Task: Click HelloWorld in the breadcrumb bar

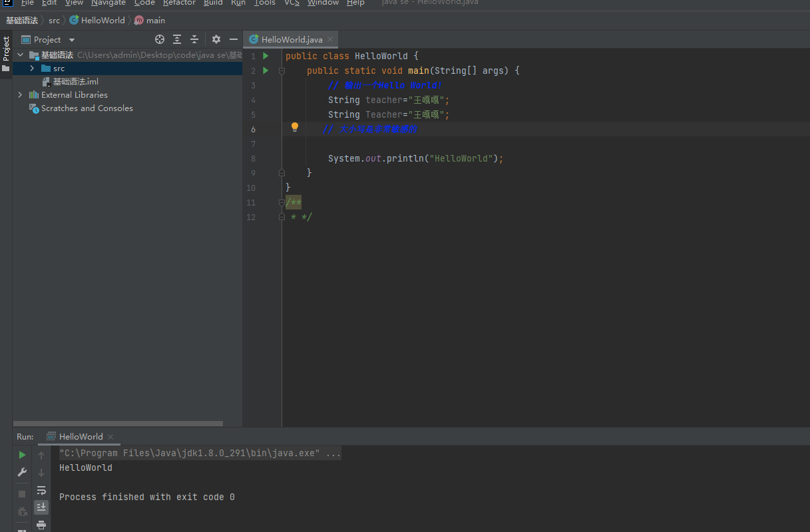Action: coord(102,21)
